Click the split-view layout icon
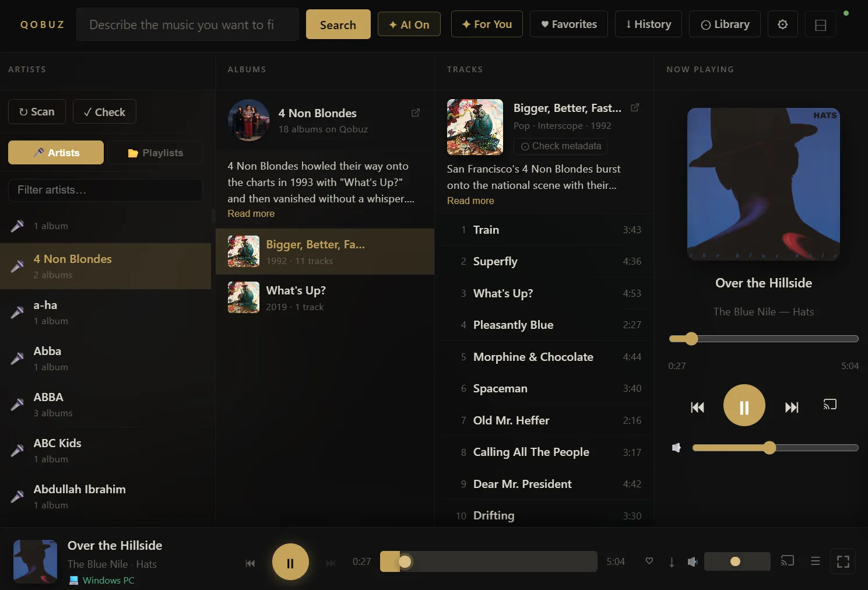This screenshot has height=590, width=868. tap(820, 24)
